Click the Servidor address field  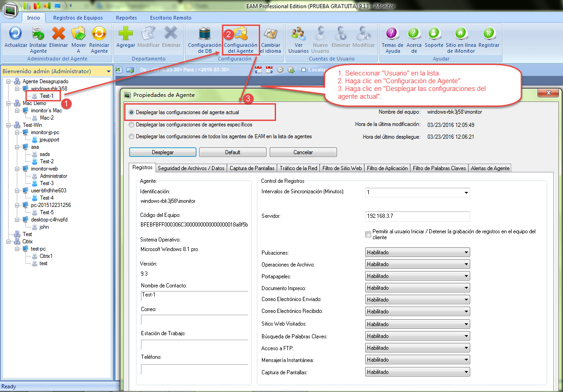[417, 216]
